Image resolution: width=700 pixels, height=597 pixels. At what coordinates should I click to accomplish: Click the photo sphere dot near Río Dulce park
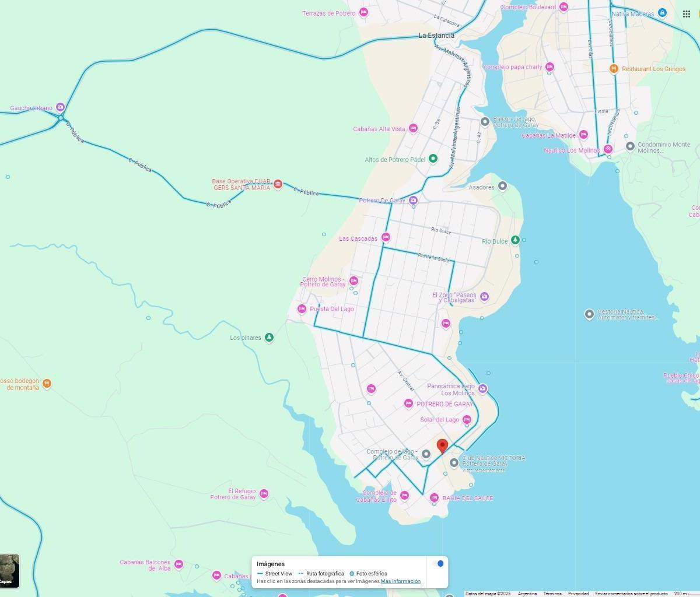click(524, 240)
